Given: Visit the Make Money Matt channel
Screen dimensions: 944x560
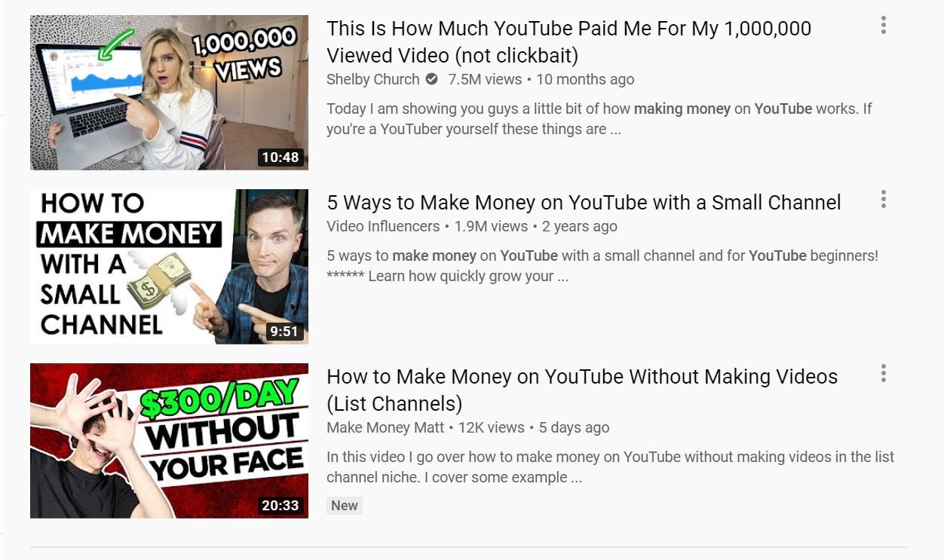Looking at the screenshot, I should 385,427.
